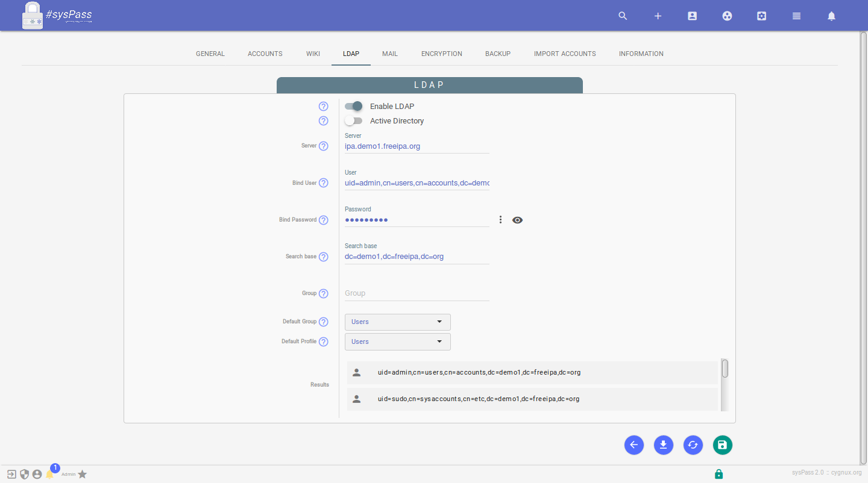Screen dimensions: 868x483
Task: Open the search icon in header
Action: pos(623,16)
